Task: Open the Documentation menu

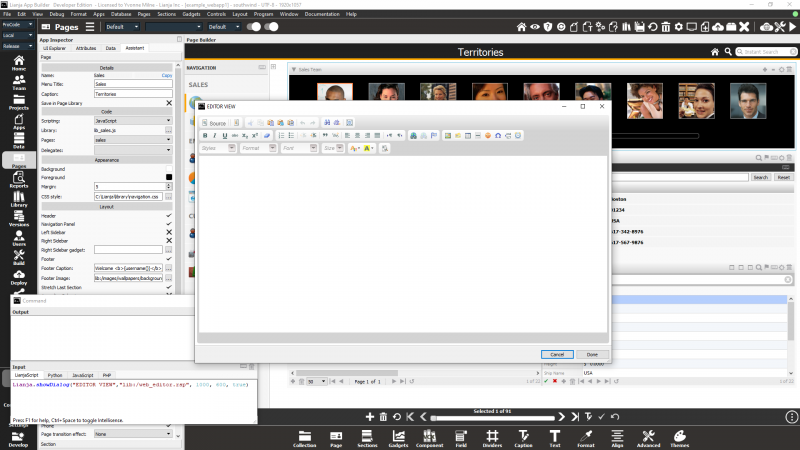Action: pyautogui.click(x=322, y=14)
